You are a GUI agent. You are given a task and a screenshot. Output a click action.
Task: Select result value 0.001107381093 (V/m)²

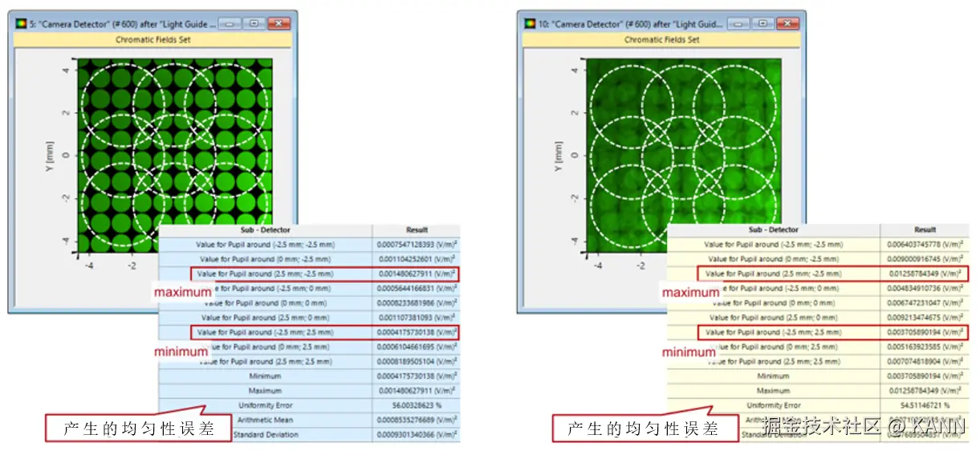417,318
